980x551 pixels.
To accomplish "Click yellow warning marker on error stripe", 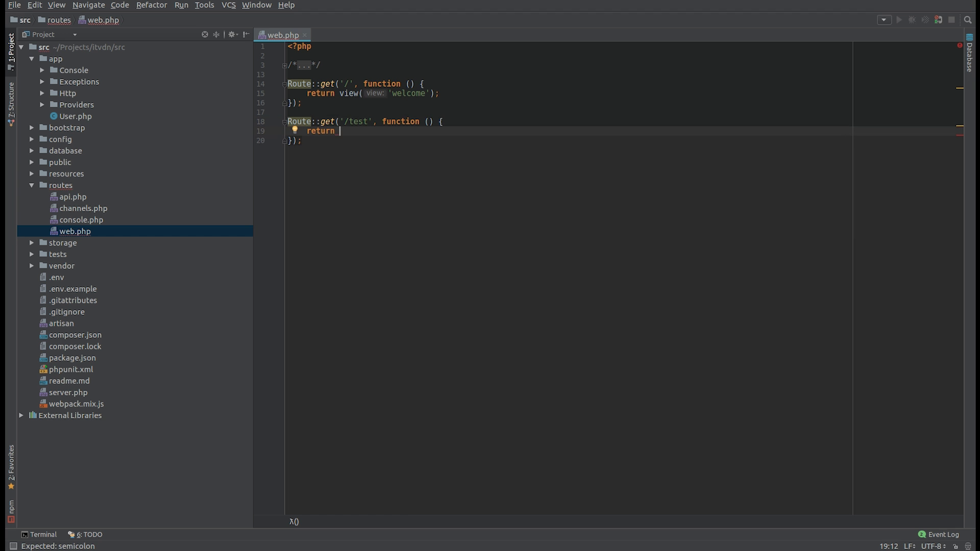I will coord(960,88).
